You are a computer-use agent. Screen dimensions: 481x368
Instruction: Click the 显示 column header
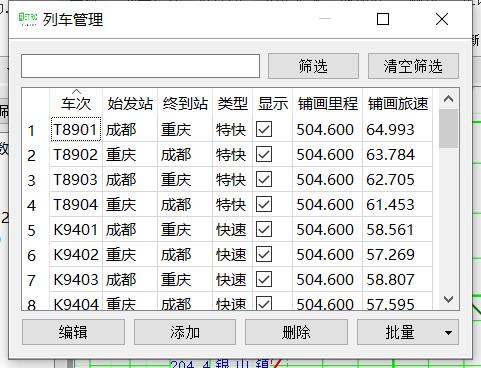(273, 103)
